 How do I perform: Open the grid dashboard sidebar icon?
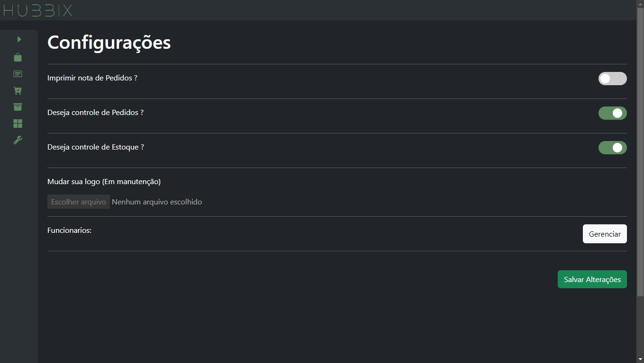[18, 124]
